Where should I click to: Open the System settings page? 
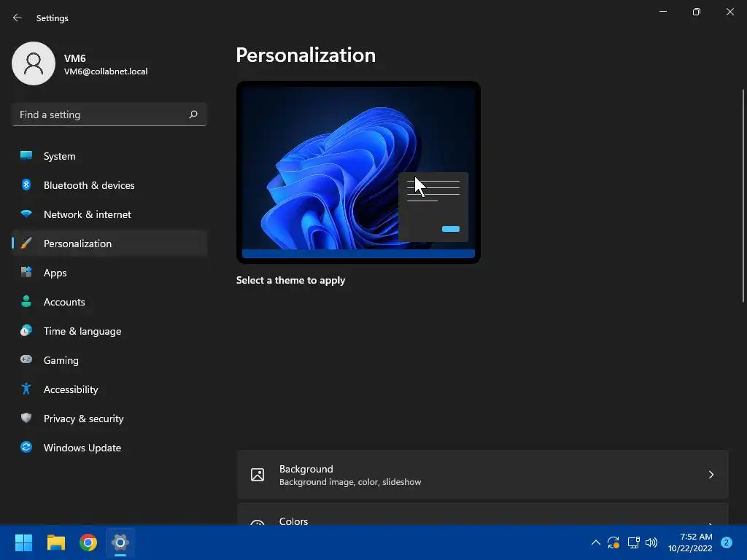tap(109, 156)
